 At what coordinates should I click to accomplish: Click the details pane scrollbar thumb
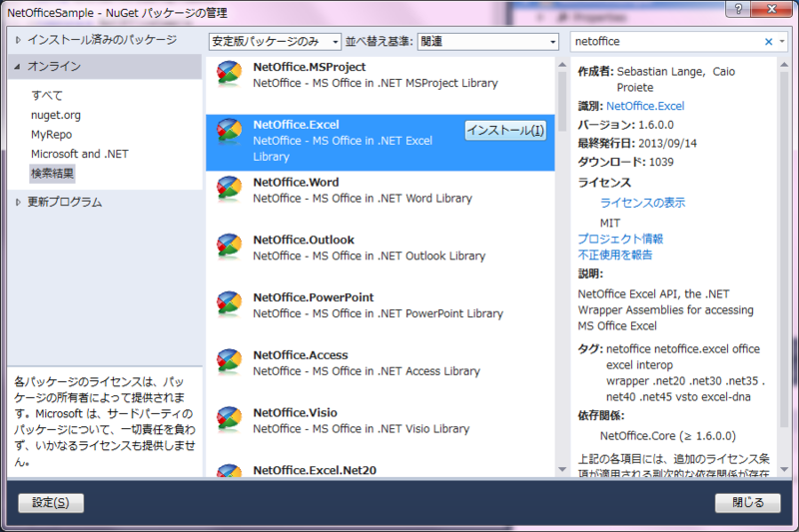pyautogui.click(x=784, y=250)
